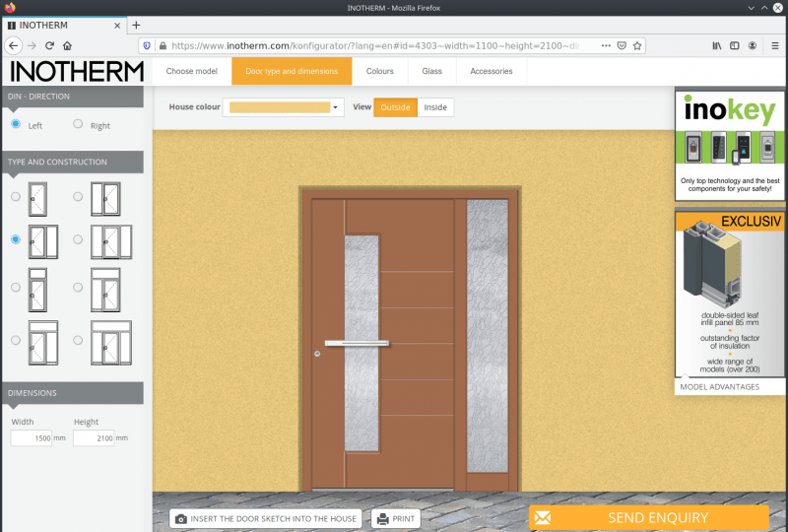Image resolution: width=788 pixels, height=532 pixels.
Task: Click the INOTHERM browser tab
Action: coord(64,26)
